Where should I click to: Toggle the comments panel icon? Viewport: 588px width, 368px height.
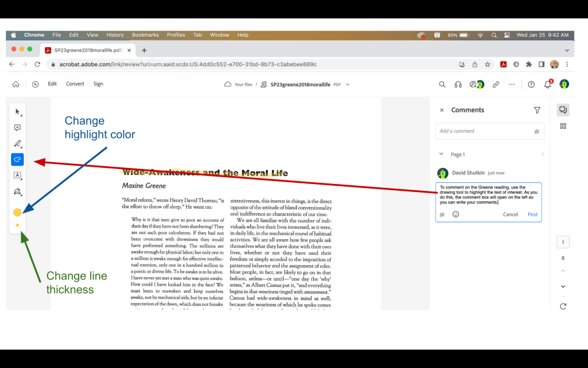[x=563, y=110]
